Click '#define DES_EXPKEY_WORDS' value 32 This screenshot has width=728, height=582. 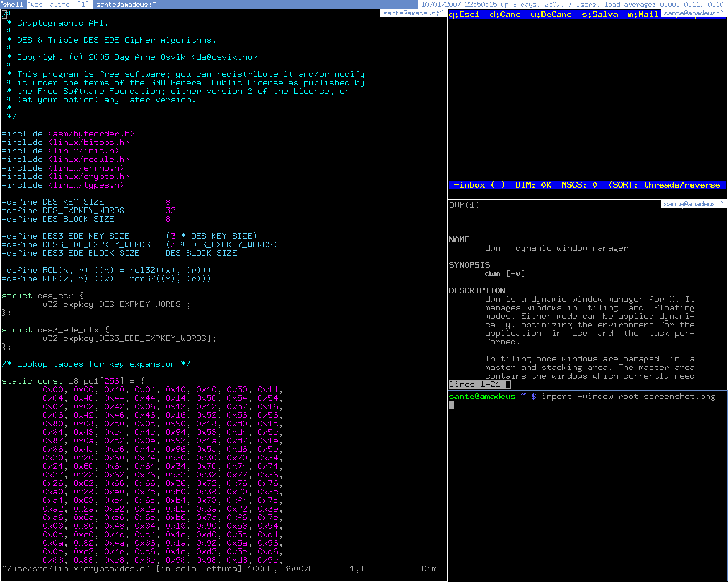click(171, 210)
